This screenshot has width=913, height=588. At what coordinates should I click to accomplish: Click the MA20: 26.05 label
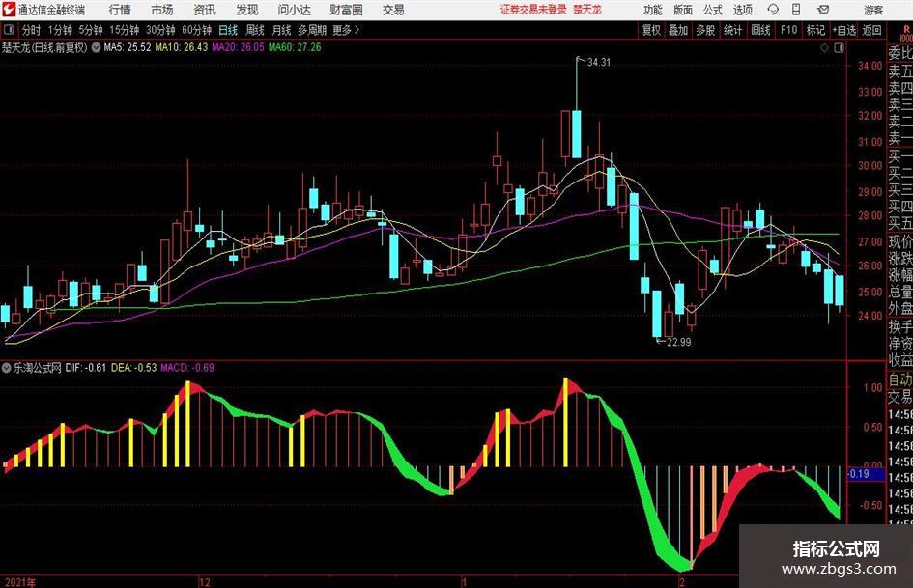[x=238, y=47]
